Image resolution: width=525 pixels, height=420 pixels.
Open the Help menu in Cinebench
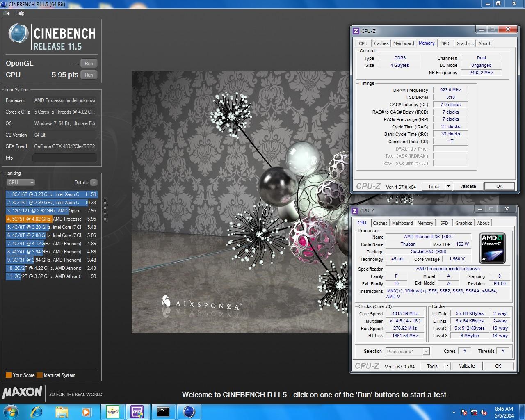coord(20,13)
